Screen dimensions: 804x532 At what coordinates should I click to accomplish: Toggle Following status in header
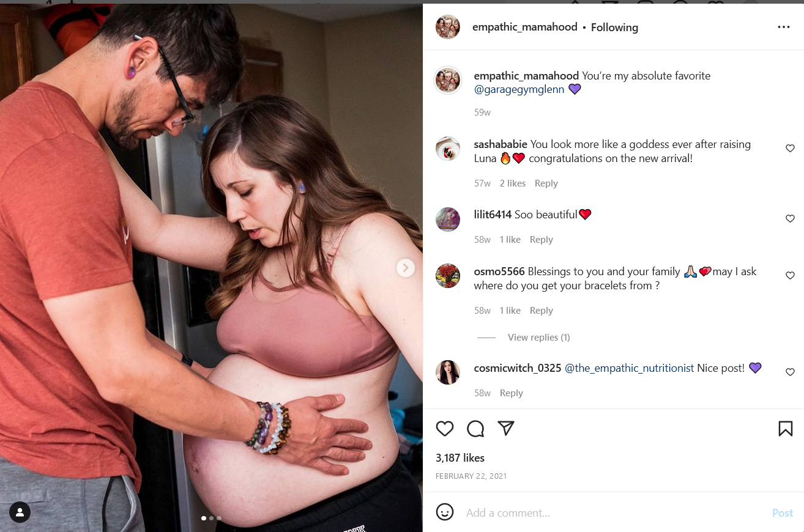click(x=614, y=28)
